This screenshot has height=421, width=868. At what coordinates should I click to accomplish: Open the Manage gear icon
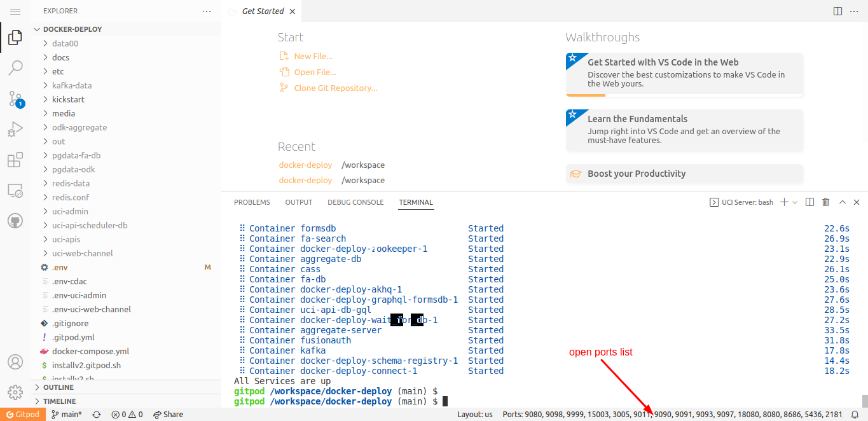point(15,392)
